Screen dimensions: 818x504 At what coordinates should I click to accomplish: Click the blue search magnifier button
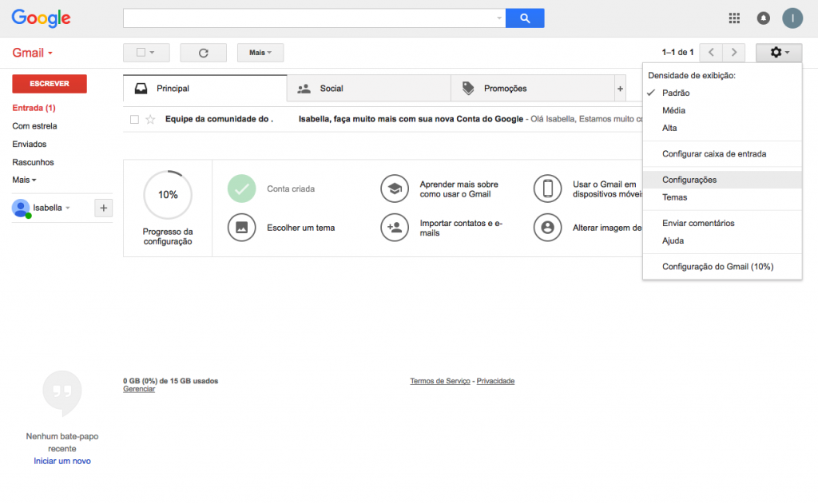point(525,18)
